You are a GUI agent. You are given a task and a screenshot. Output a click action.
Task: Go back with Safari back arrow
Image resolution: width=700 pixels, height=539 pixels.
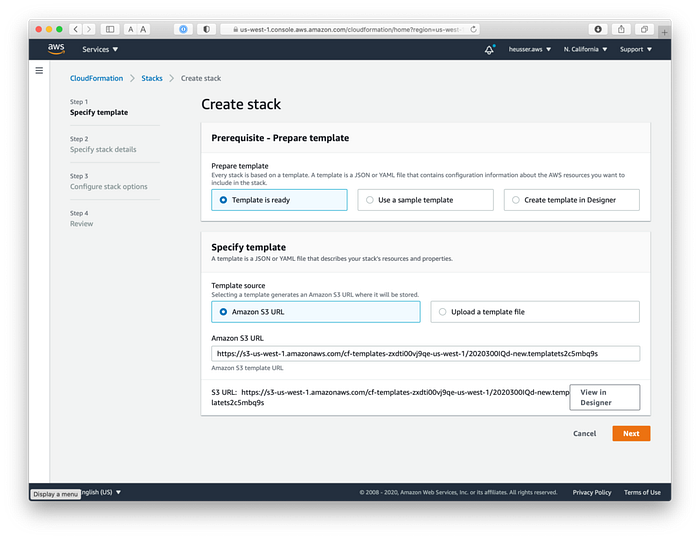point(76,29)
